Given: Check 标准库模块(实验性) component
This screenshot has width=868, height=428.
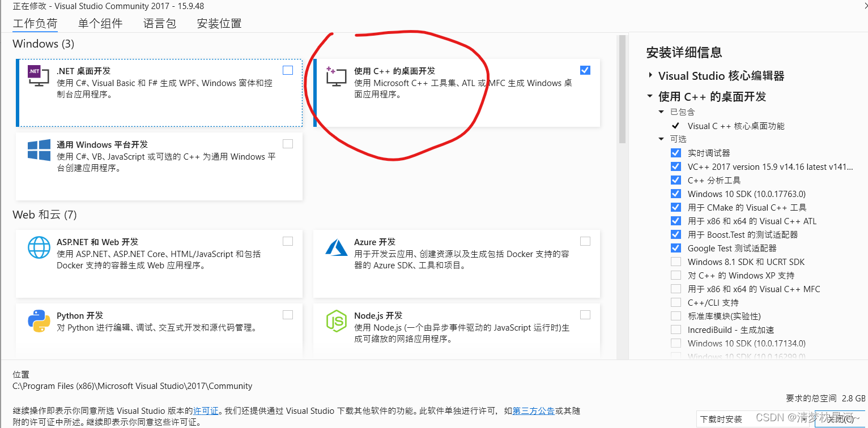Looking at the screenshot, I should pos(675,316).
